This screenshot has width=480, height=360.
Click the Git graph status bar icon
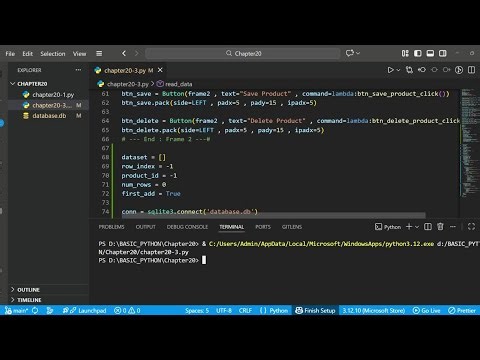point(50,311)
